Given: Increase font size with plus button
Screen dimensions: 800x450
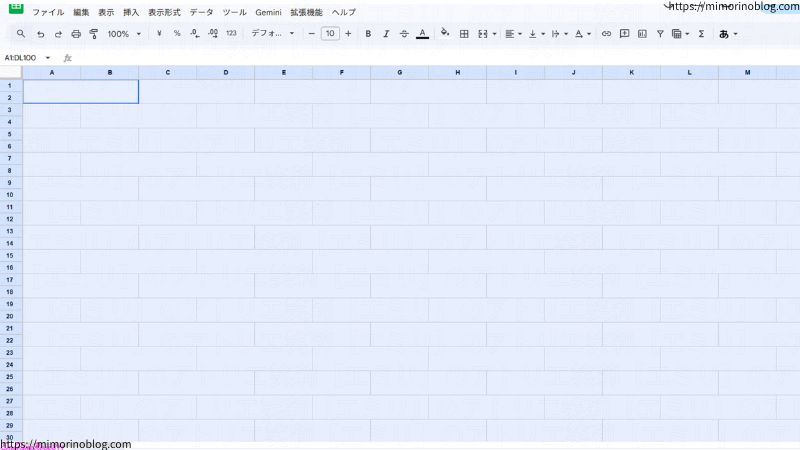Looking at the screenshot, I should coord(348,33).
